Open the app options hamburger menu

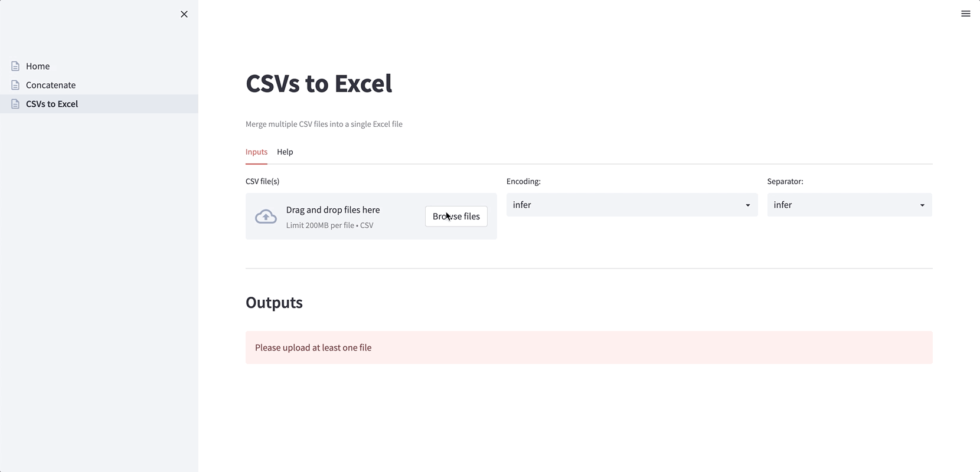(x=966, y=13)
